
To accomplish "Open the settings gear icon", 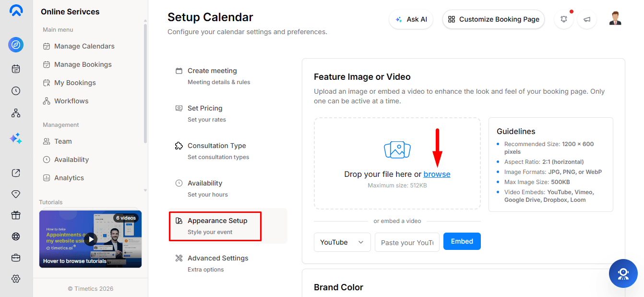I will coord(16,279).
